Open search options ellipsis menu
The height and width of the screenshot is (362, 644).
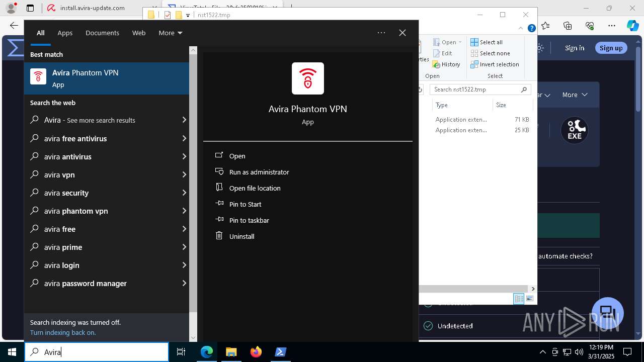tap(381, 33)
